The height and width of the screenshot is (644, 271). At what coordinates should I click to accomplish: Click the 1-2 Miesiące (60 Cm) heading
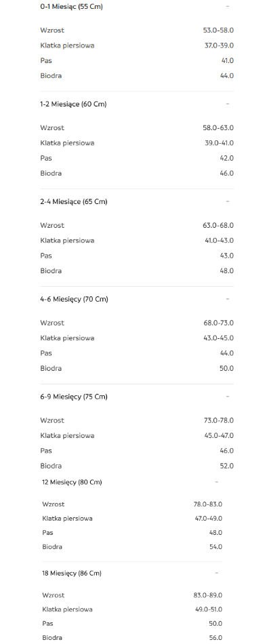pyautogui.click(x=73, y=104)
